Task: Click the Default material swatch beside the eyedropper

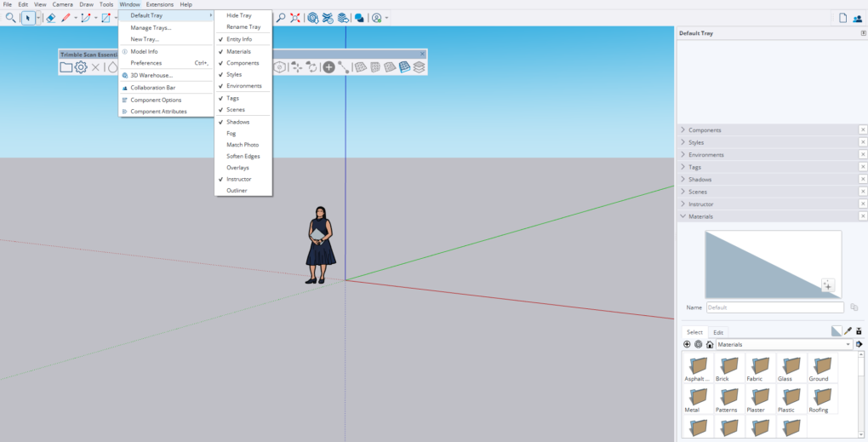Action: [836, 331]
